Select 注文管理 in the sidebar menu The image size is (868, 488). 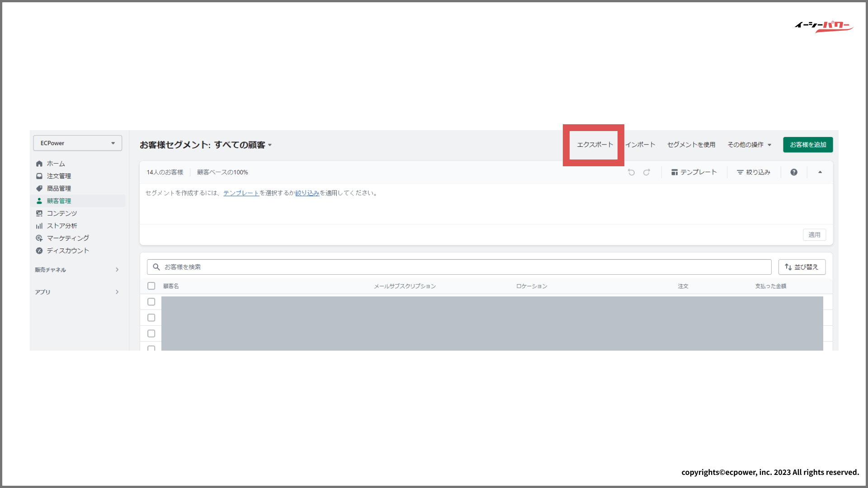pyautogui.click(x=59, y=176)
